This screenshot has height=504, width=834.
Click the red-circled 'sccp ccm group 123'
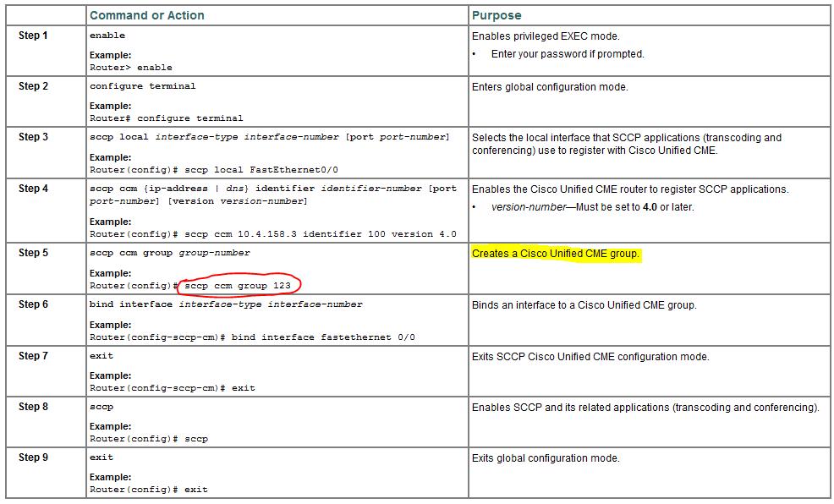point(238,286)
